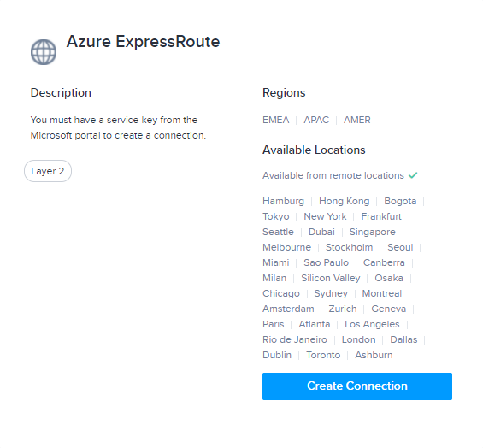Viewport: 483px width, 448px height.
Task: Pick Tokyo from available locations
Action: 275,216
